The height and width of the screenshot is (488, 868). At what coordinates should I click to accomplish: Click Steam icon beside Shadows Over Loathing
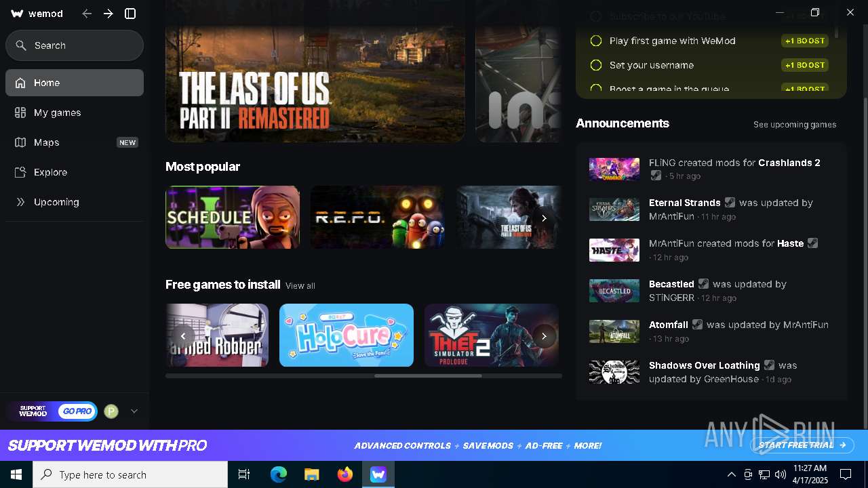tap(769, 365)
